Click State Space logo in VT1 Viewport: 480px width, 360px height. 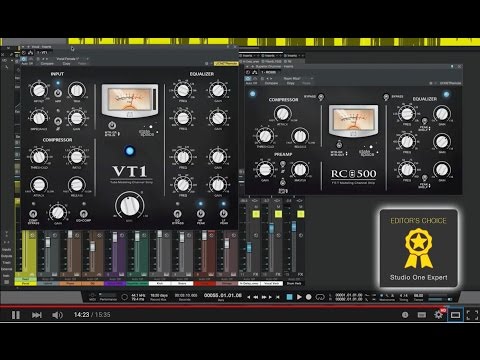point(147,131)
